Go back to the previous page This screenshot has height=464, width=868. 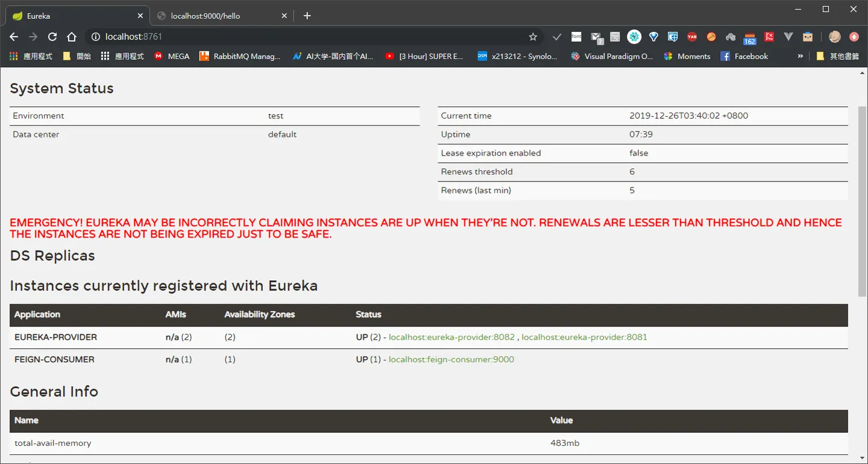coord(14,37)
